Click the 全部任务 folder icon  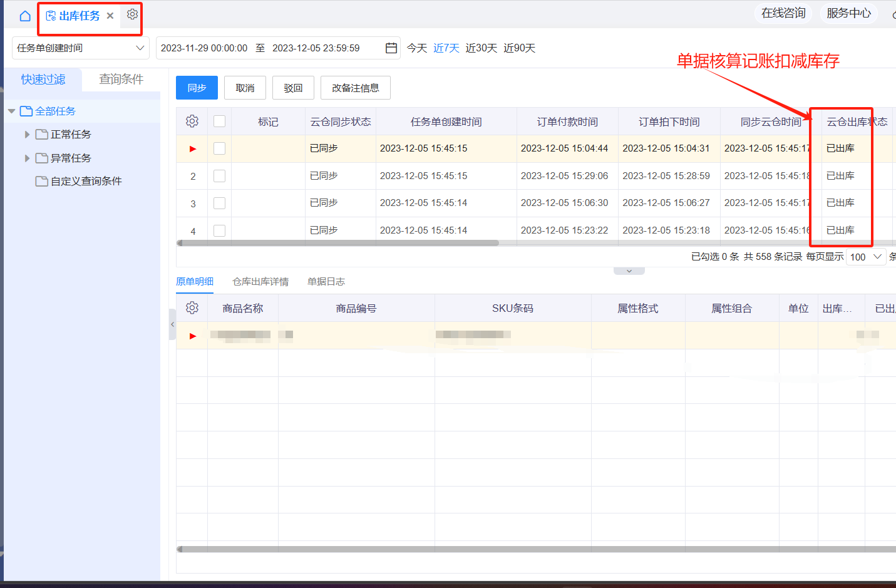pyautogui.click(x=26, y=111)
